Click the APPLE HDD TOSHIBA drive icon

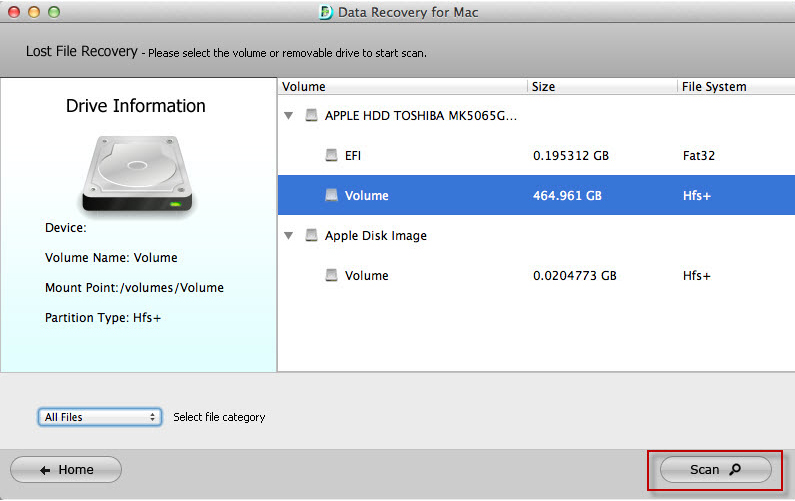tap(311, 116)
